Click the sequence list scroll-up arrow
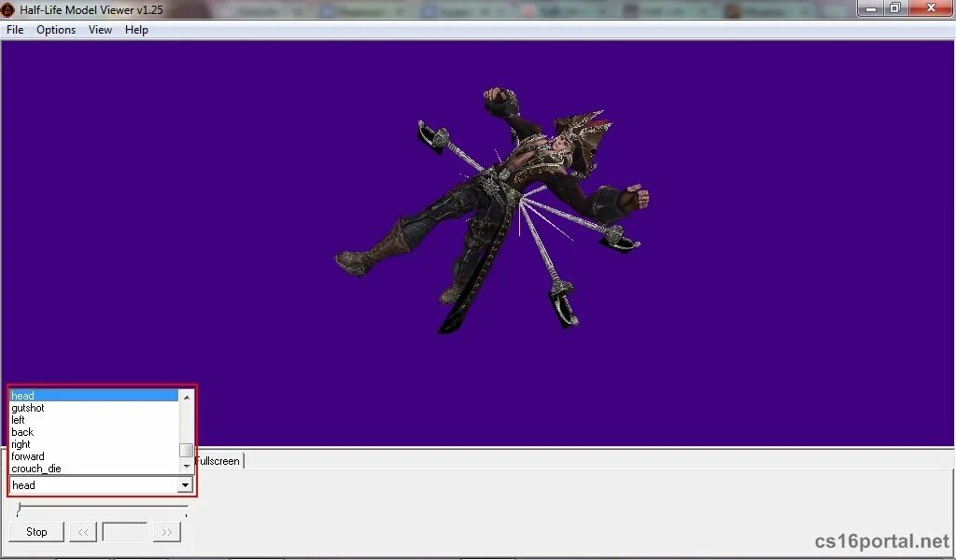The image size is (956, 560). pos(187,398)
